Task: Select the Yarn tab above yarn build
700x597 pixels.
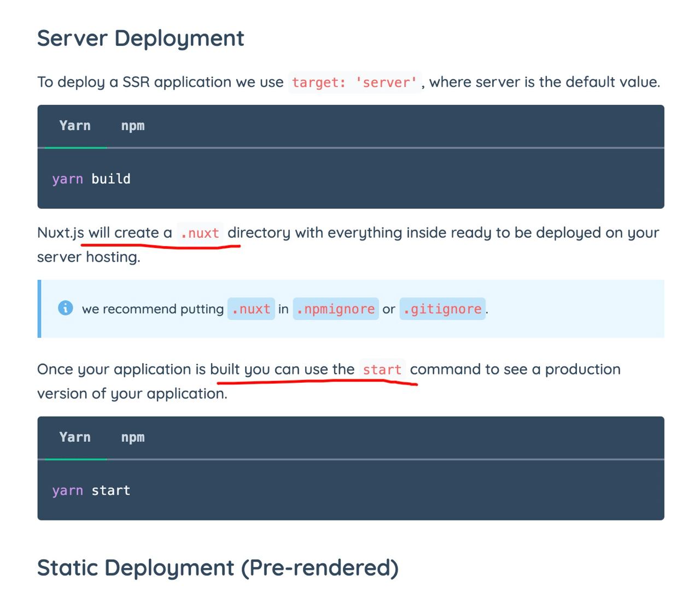Action: tap(75, 126)
